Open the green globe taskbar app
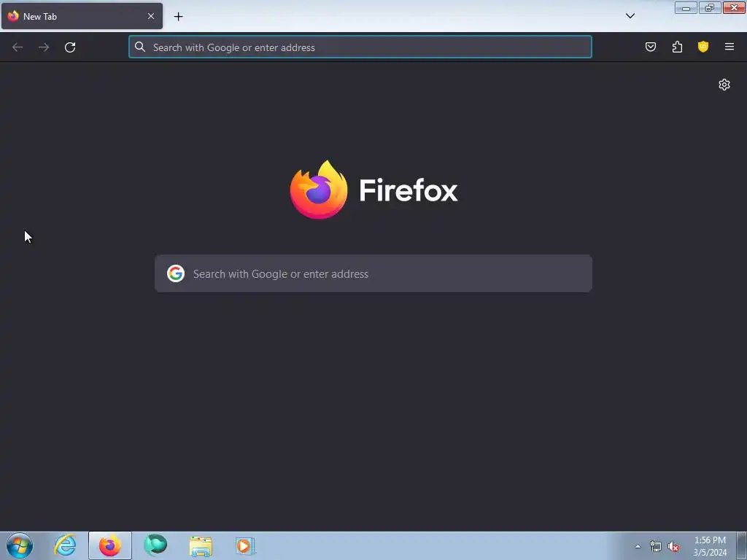The height and width of the screenshot is (560, 747). [155, 545]
